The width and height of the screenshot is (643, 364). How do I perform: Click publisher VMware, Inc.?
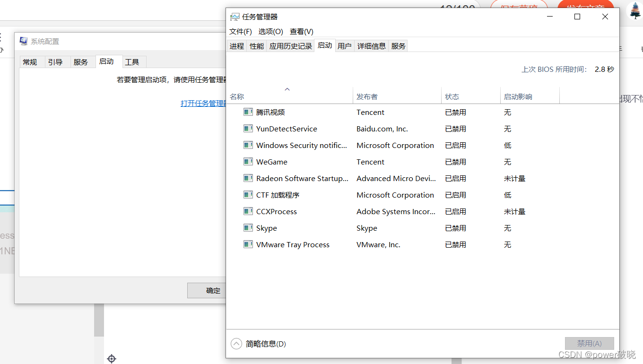tap(378, 244)
